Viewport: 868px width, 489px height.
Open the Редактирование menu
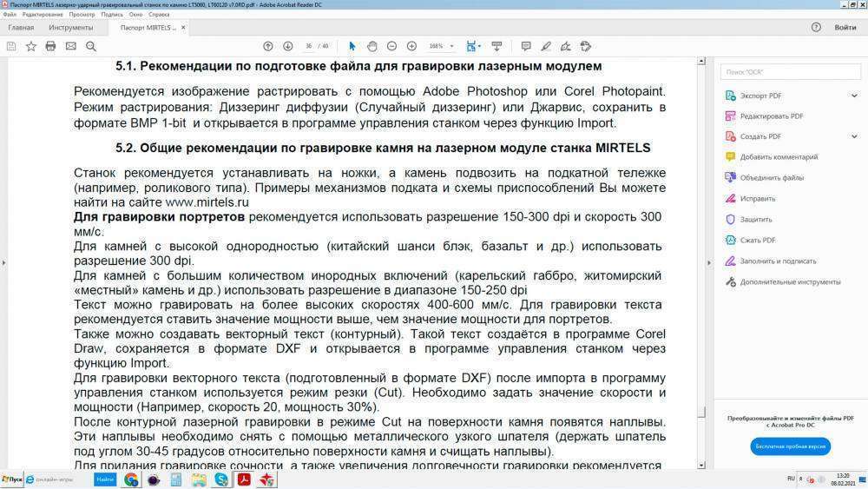(x=42, y=15)
